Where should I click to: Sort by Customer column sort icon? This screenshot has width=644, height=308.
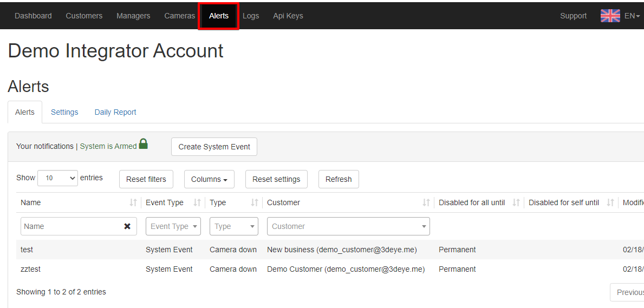(426, 202)
